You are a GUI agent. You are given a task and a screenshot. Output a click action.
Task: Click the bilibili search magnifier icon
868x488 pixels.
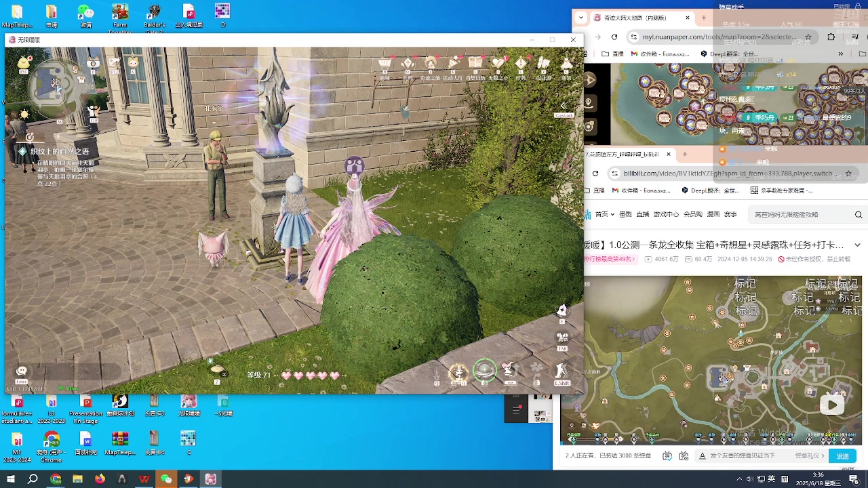(x=859, y=215)
